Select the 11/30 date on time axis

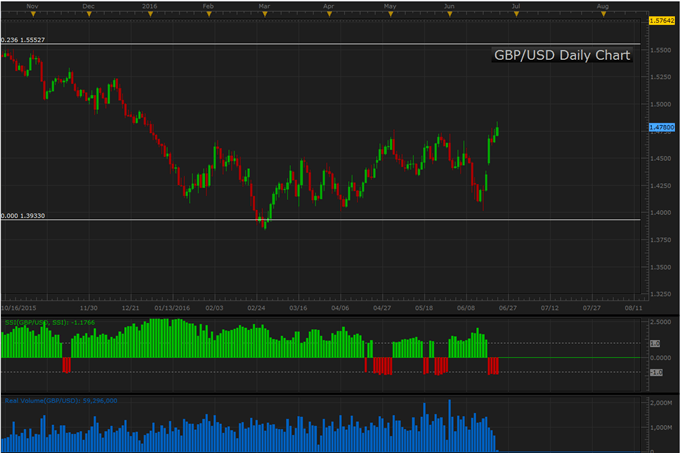pos(88,308)
